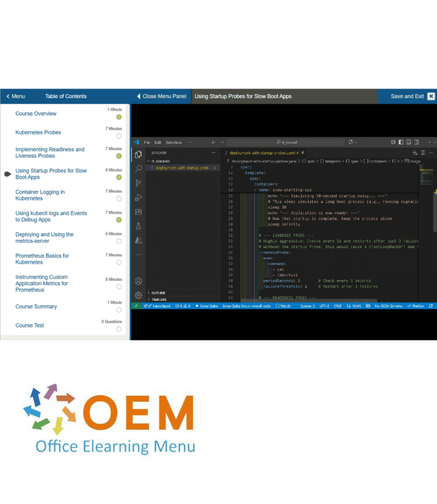Split the editor right

pyautogui.click(x=423, y=153)
